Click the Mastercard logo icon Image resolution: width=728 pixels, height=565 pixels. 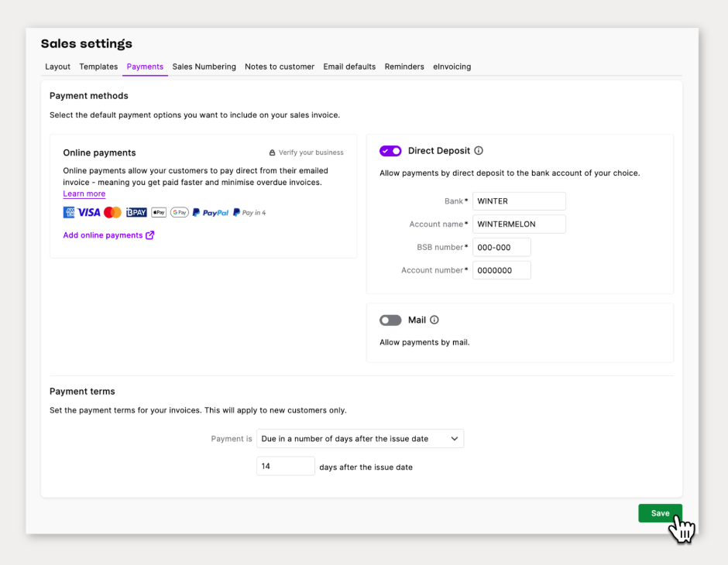coord(112,212)
